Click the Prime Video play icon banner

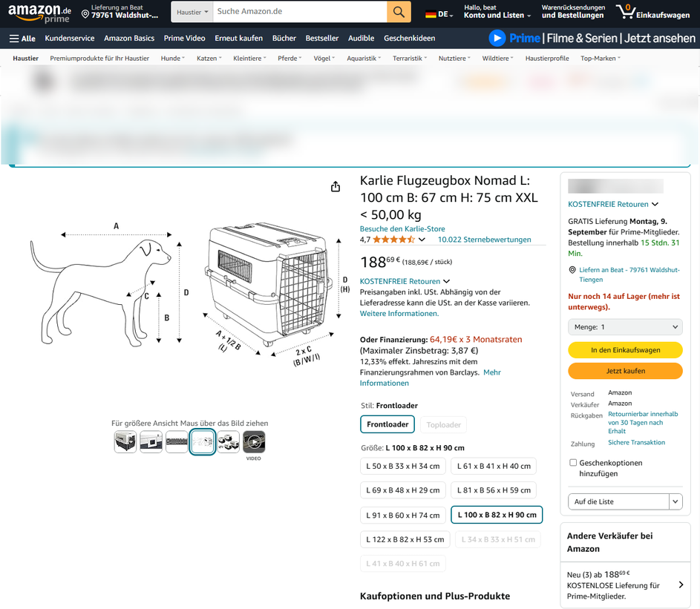tap(497, 38)
